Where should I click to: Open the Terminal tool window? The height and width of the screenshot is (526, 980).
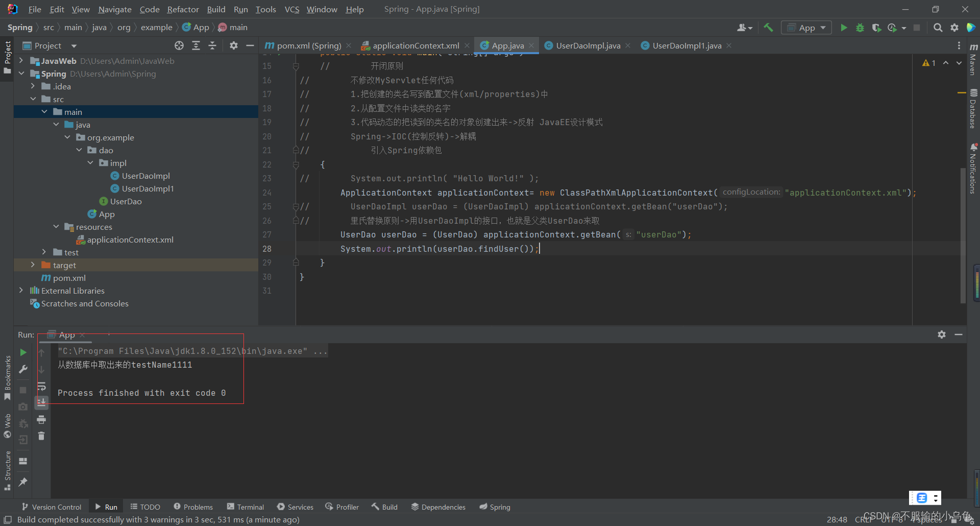point(246,507)
